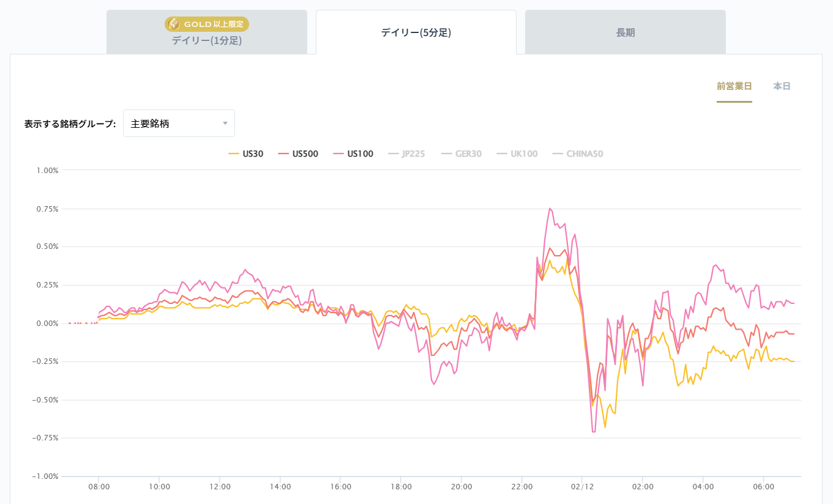This screenshot has height=504, width=833.
Task: Click the GOLD medal badge icon
Action: (x=174, y=24)
